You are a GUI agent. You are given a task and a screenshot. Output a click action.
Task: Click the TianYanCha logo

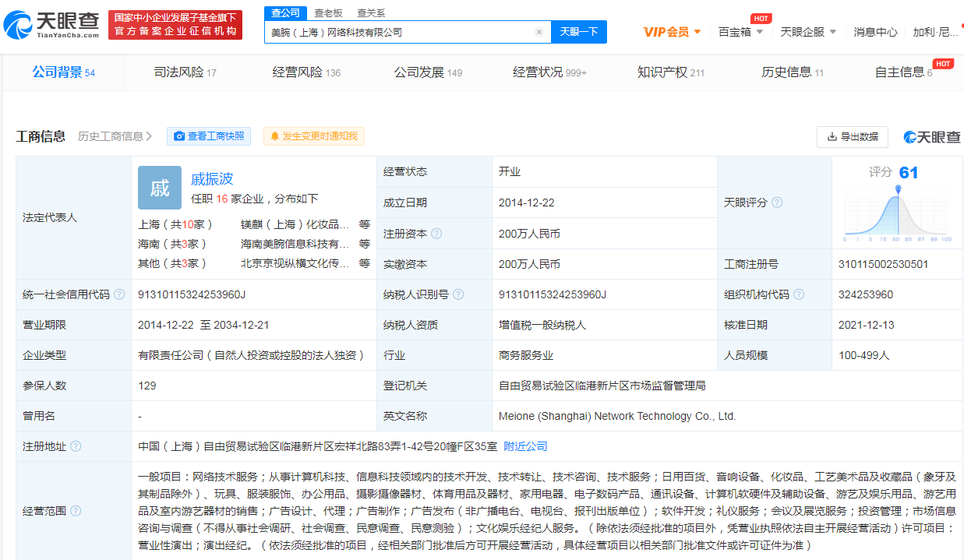point(51,26)
